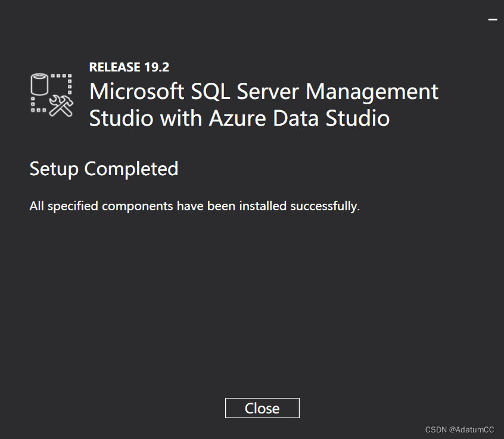This screenshot has height=439, width=504.
Task: Click the @AdatumCC username watermark
Action: 472,429
